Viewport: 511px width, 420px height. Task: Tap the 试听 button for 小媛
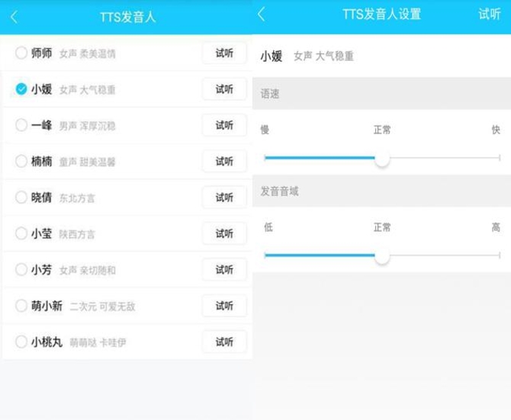(224, 89)
